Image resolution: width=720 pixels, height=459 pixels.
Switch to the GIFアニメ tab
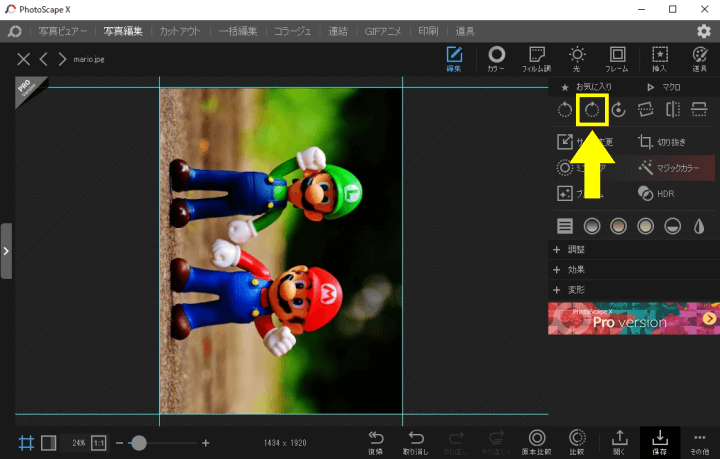[x=383, y=31]
